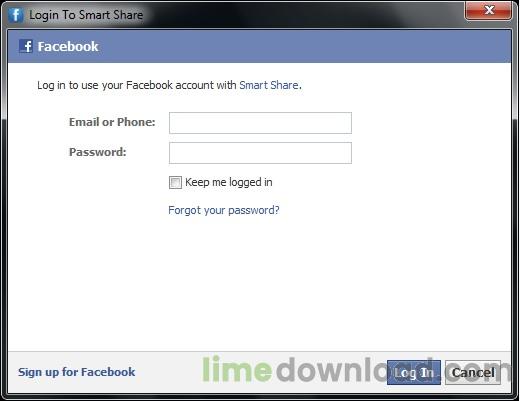Open the Smart Share link
The width and height of the screenshot is (520, 401).
(x=269, y=85)
